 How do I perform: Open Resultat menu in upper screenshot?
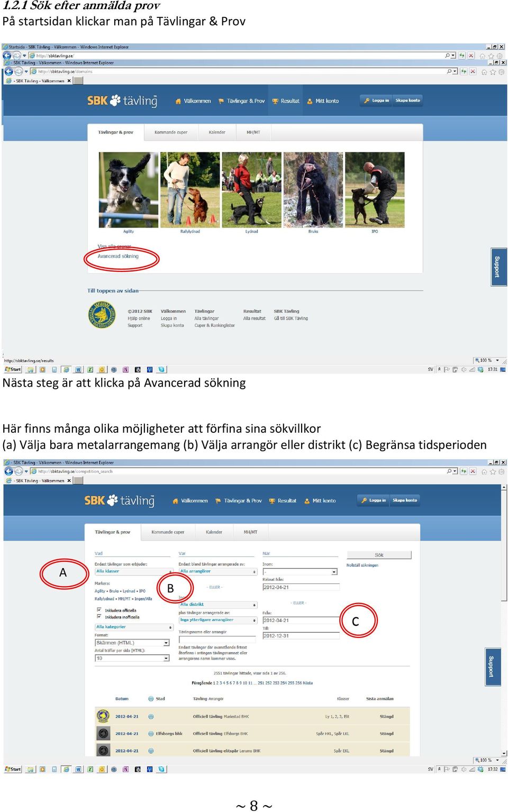click(x=286, y=101)
